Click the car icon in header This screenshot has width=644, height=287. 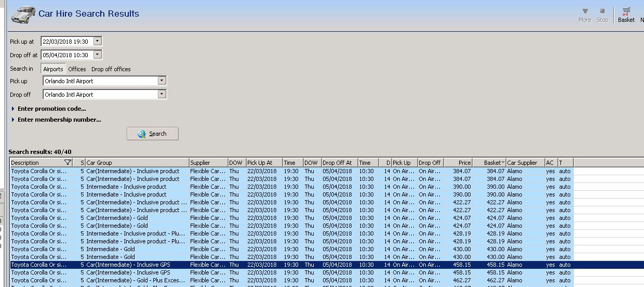click(x=23, y=15)
